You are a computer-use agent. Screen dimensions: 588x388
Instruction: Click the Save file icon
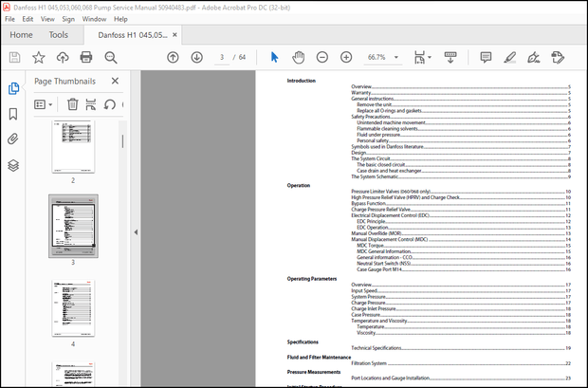pos(14,58)
